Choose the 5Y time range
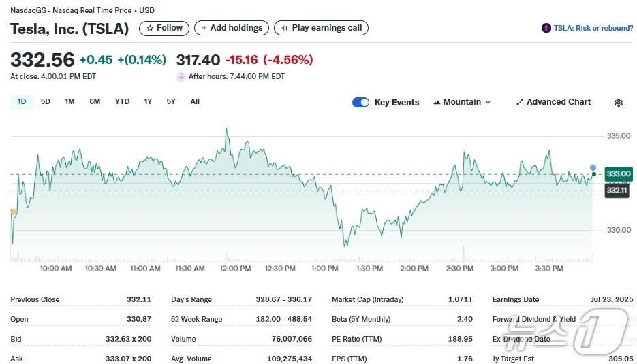Image resolution: width=637 pixels, height=364 pixels. [171, 101]
